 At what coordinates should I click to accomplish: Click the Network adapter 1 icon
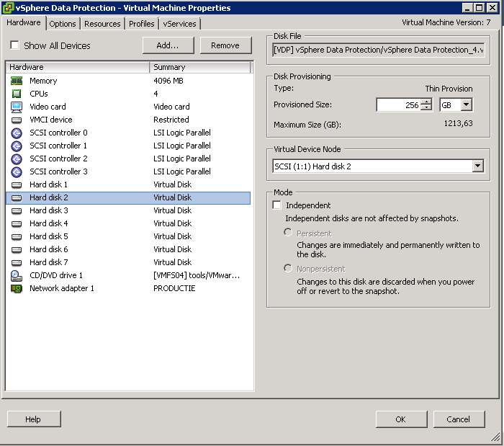click(x=17, y=288)
